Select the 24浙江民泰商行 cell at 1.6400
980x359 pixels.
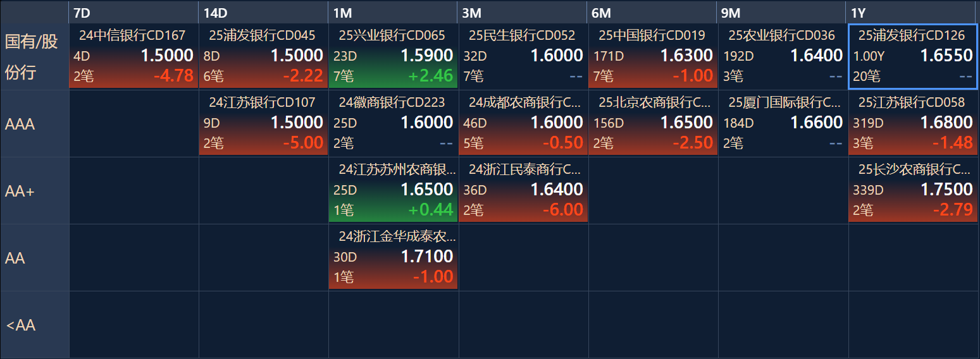523,190
